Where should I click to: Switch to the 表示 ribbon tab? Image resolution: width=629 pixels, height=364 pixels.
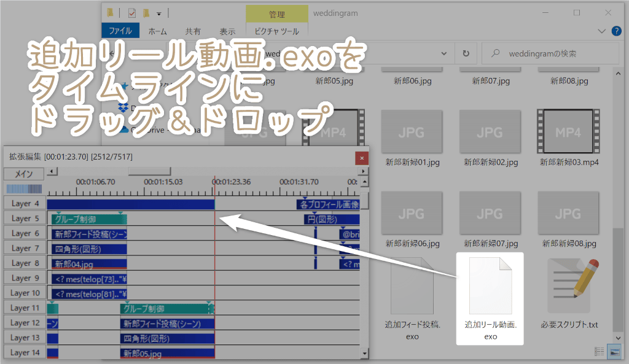pyautogui.click(x=227, y=31)
